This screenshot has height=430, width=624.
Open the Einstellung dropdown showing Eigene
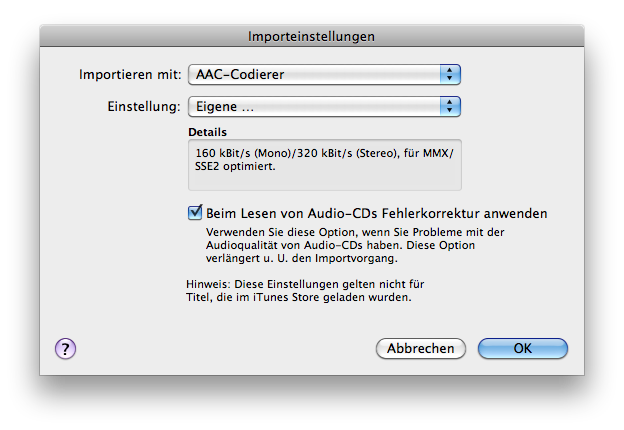tap(324, 106)
